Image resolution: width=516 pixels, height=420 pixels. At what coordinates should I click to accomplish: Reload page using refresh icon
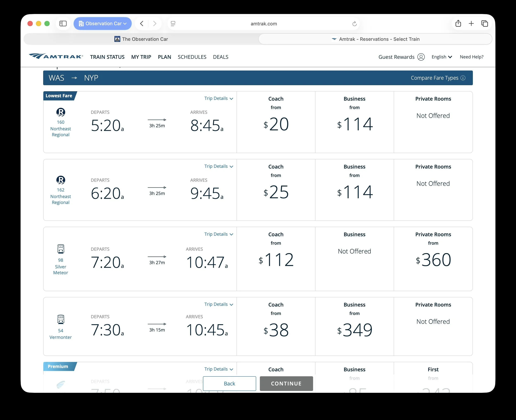354,24
